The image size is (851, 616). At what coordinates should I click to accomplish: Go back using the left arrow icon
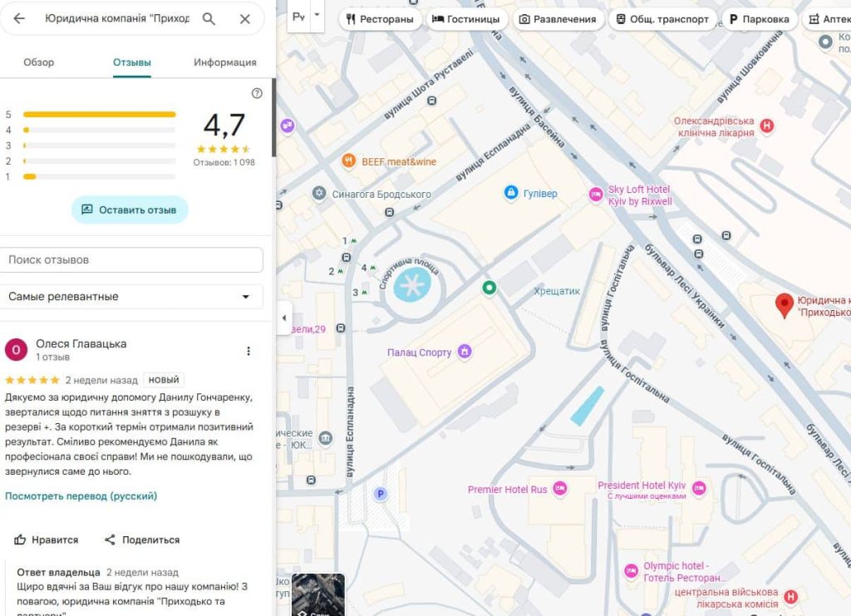pos(19,18)
